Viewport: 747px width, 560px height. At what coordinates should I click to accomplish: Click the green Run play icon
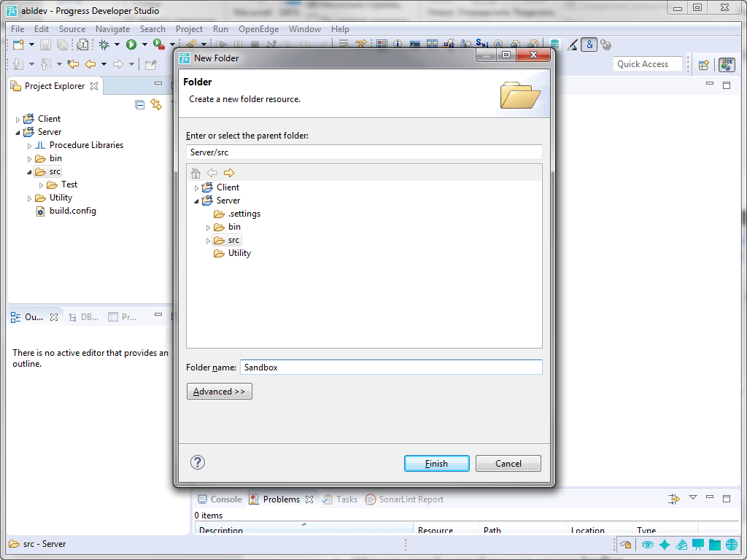click(131, 44)
